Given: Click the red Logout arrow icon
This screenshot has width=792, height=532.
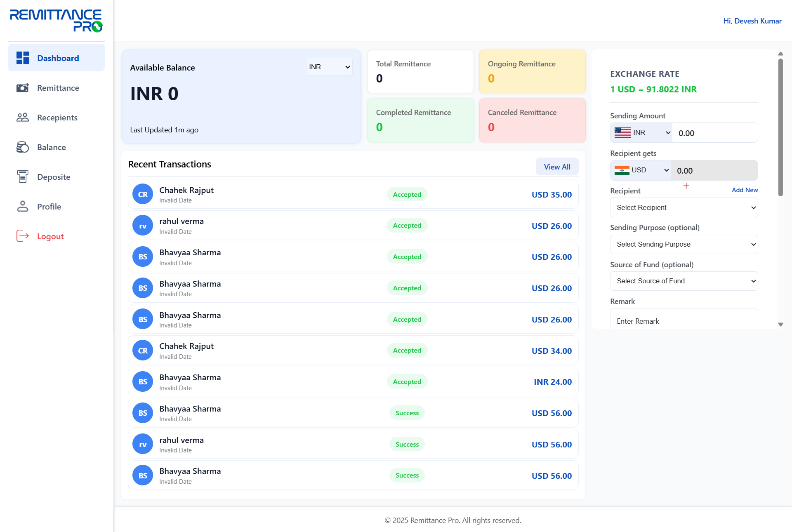Looking at the screenshot, I should 23,236.
